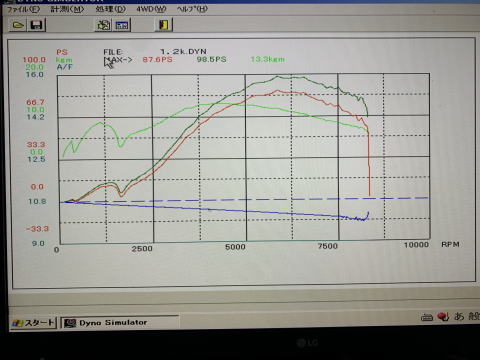The image size is (480, 360).
Task: Click the open file folder icon
Action: point(18,25)
